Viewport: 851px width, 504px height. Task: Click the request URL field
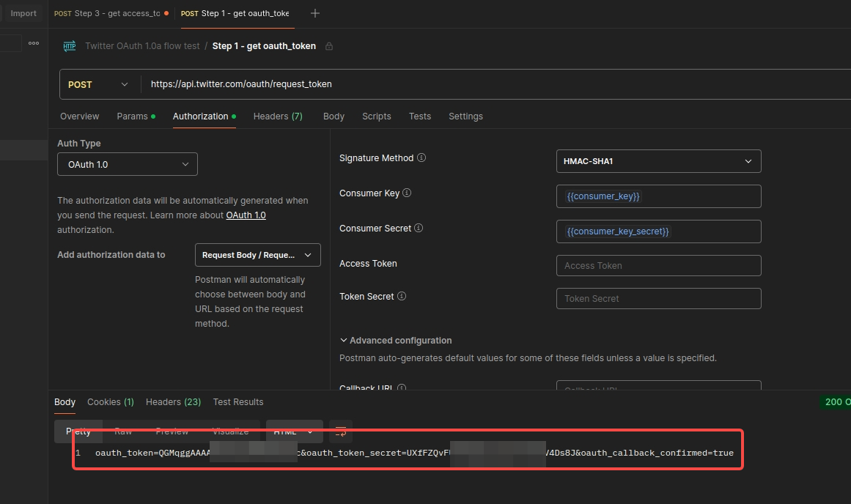pos(496,85)
